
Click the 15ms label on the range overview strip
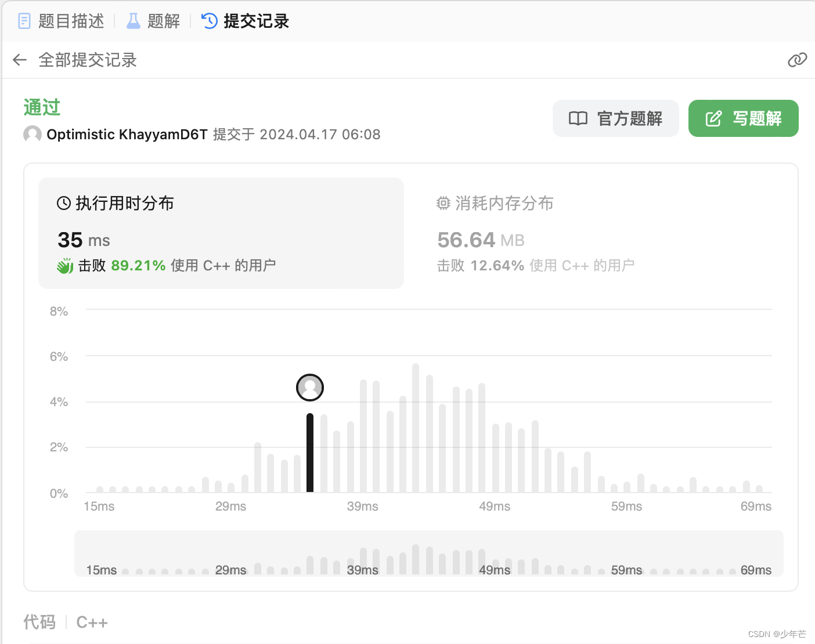[x=102, y=570]
